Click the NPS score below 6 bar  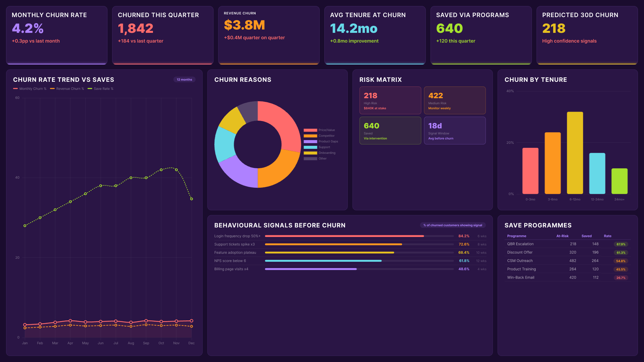[x=359, y=261]
